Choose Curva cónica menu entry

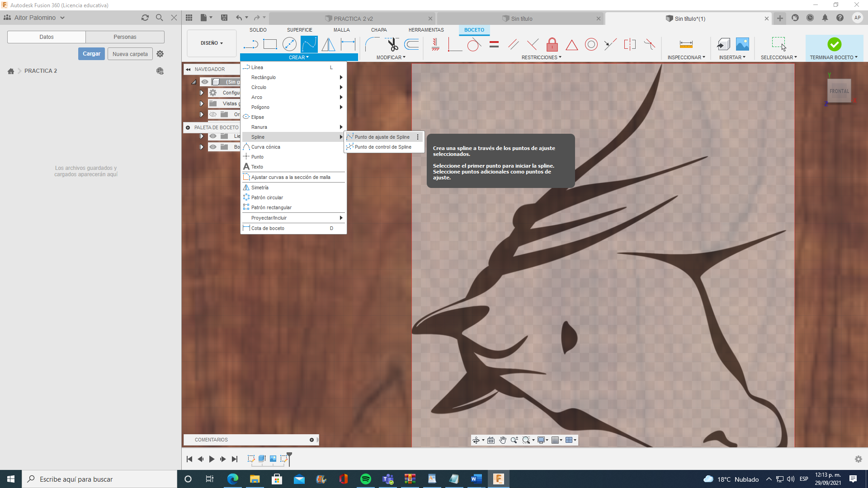pyautogui.click(x=293, y=147)
